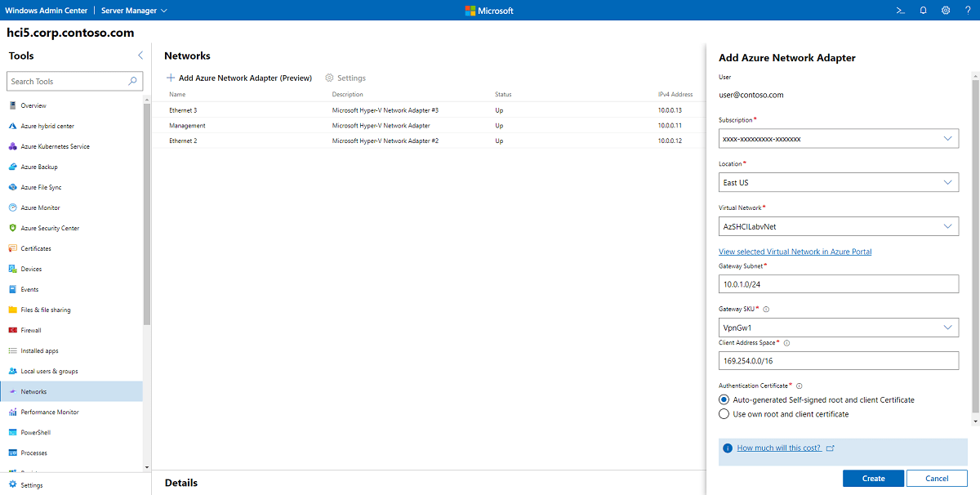Image resolution: width=980 pixels, height=495 pixels.
Task: Choose use own root and client certificate
Action: 724,413
